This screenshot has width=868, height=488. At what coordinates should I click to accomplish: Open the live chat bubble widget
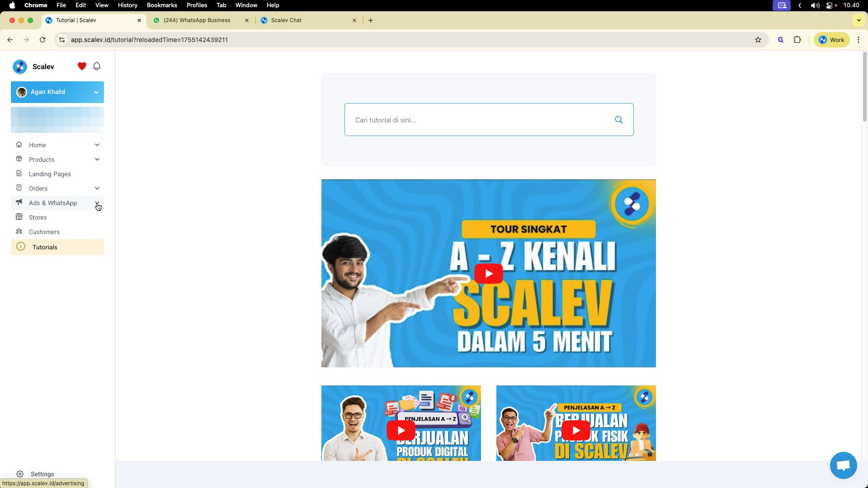843,465
